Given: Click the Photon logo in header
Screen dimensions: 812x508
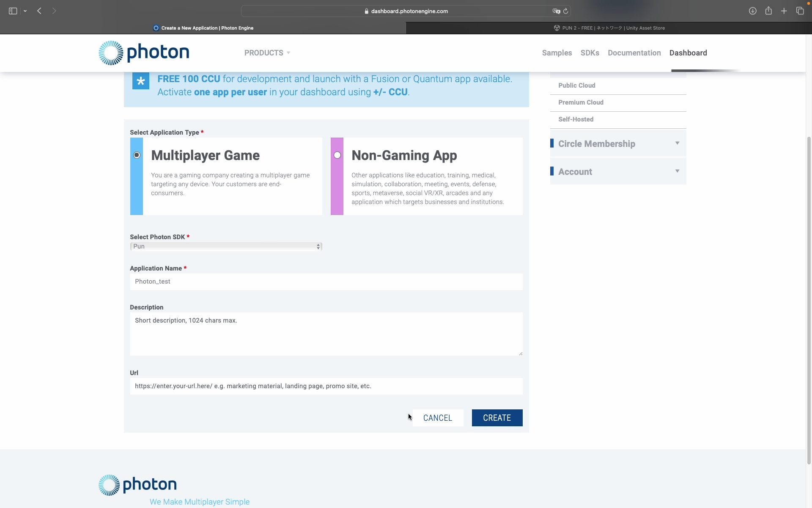Looking at the screenshot, I should click(x=144, y=53).
